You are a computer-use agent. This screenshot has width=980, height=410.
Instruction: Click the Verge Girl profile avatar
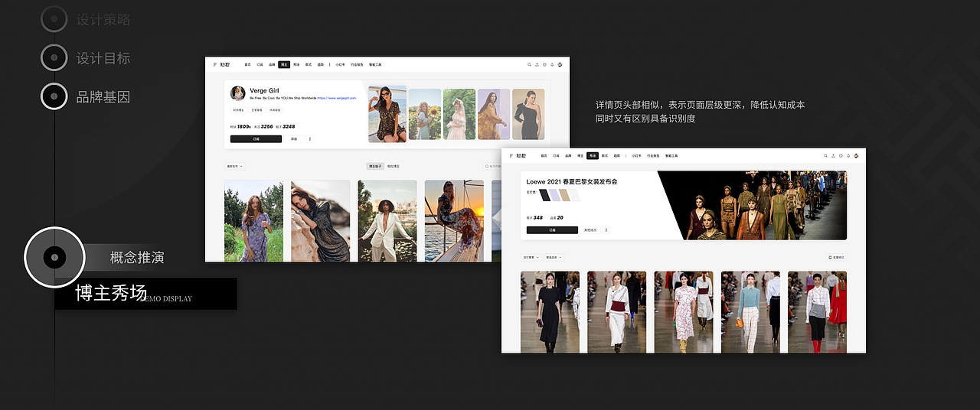pyautogui.click(x=238, y=93)
